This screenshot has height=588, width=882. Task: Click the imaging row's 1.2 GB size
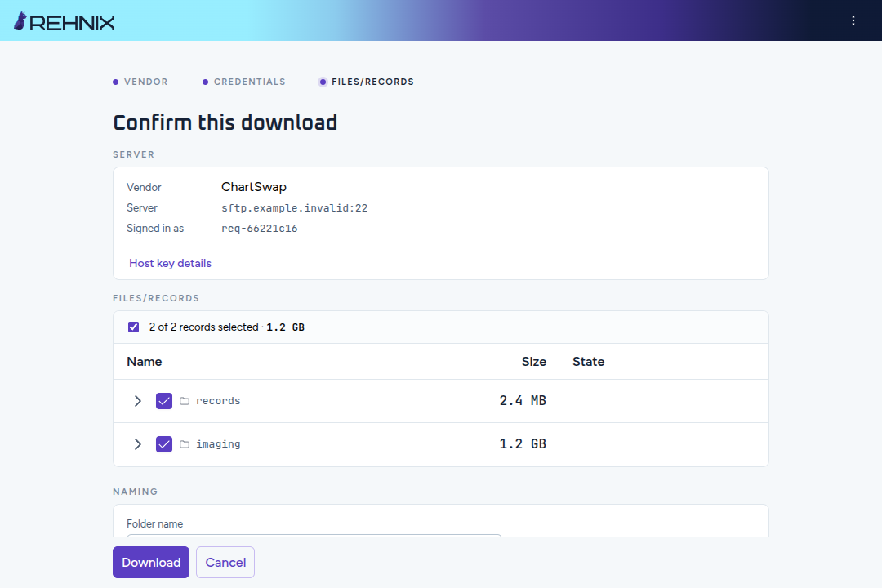[x=523, y=444]
